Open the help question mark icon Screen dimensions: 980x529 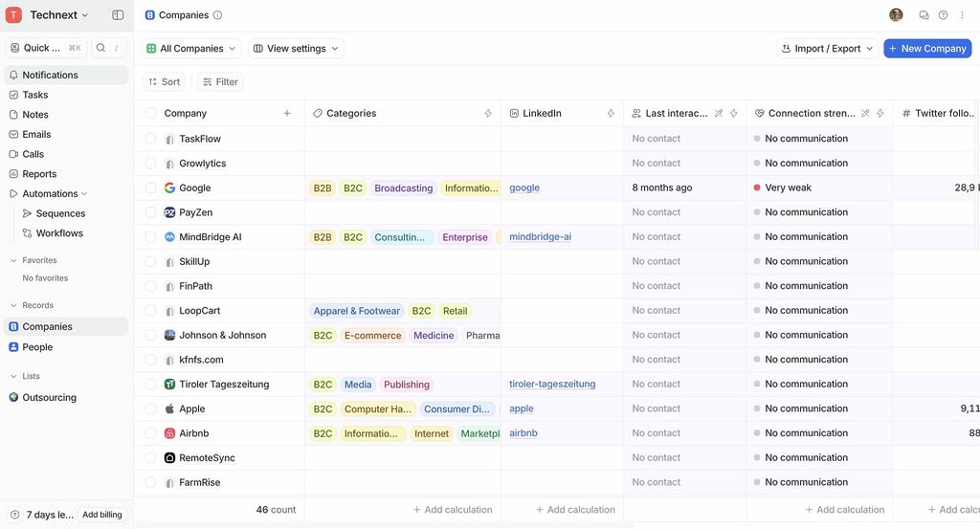[x=943, y=15]
